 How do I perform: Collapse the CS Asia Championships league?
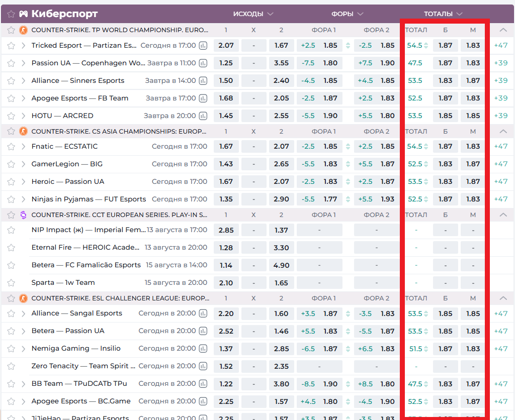(x=503, y=131)
